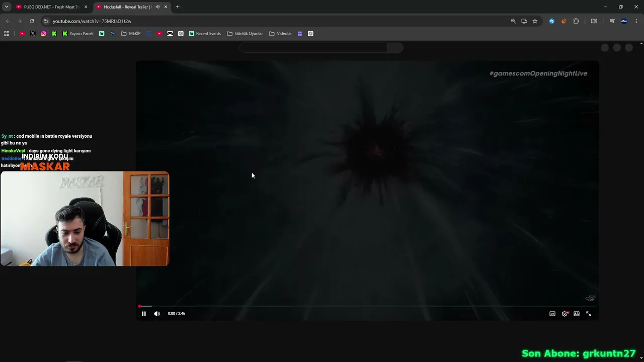Screen dimensions: 644x362
Task: View site information for youtube.com
Action: [46, 21]
